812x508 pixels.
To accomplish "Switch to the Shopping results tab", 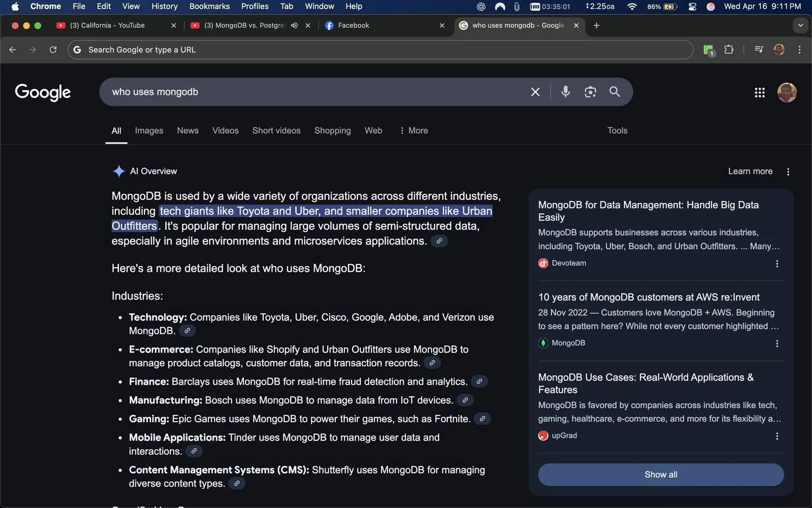I will click(x=333, y=131).
